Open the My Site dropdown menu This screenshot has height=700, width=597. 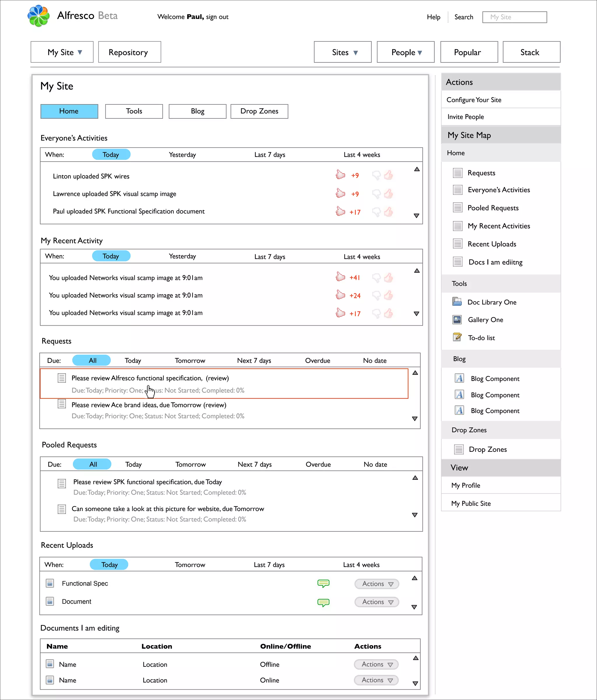pyautogui.click(x=62, y=52)
